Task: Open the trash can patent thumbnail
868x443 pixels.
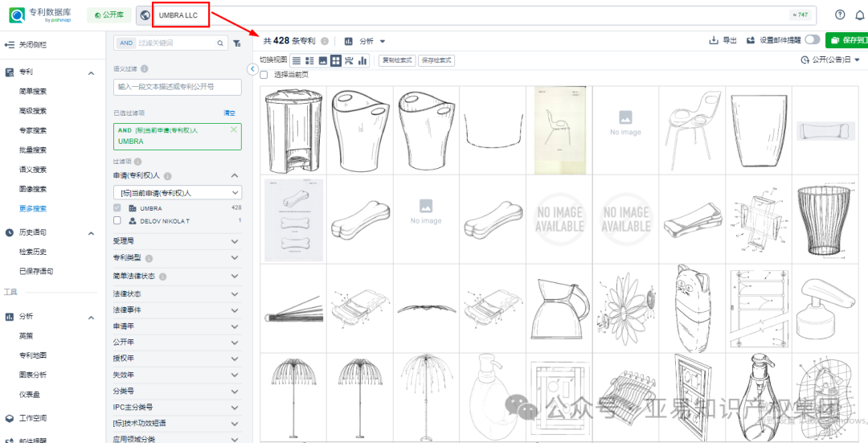Action: [x=293, y=131]
